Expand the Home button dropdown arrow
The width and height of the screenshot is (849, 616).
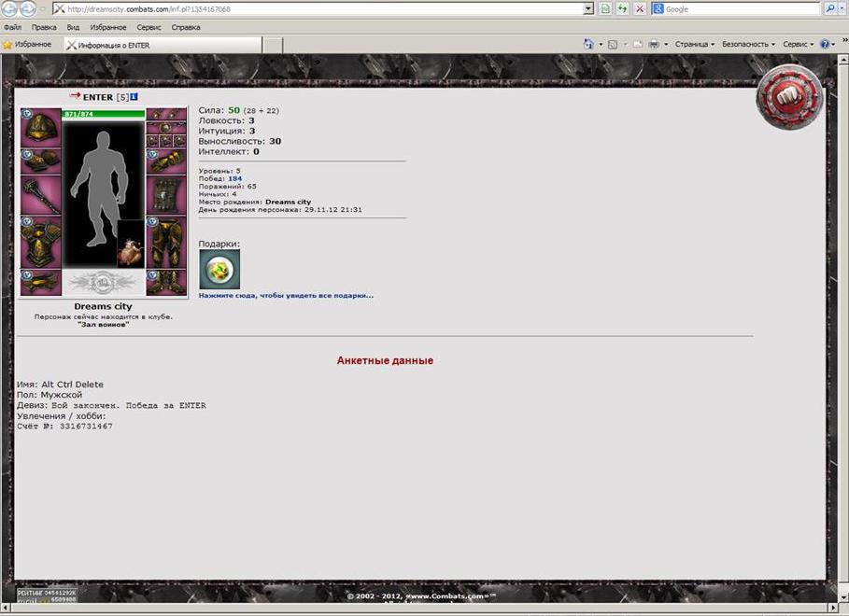tap(601, 45)
